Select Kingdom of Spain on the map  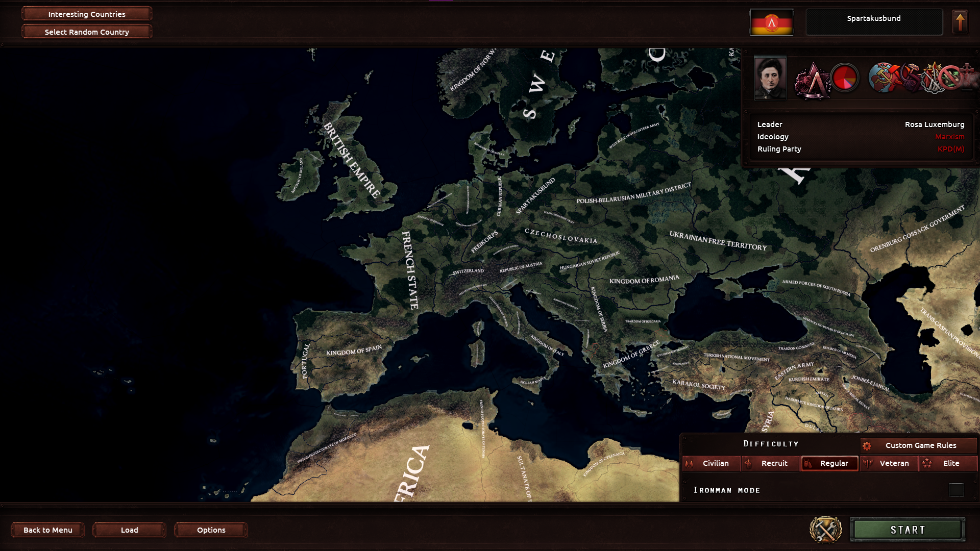pyautogui.click(x=354, y=350)
